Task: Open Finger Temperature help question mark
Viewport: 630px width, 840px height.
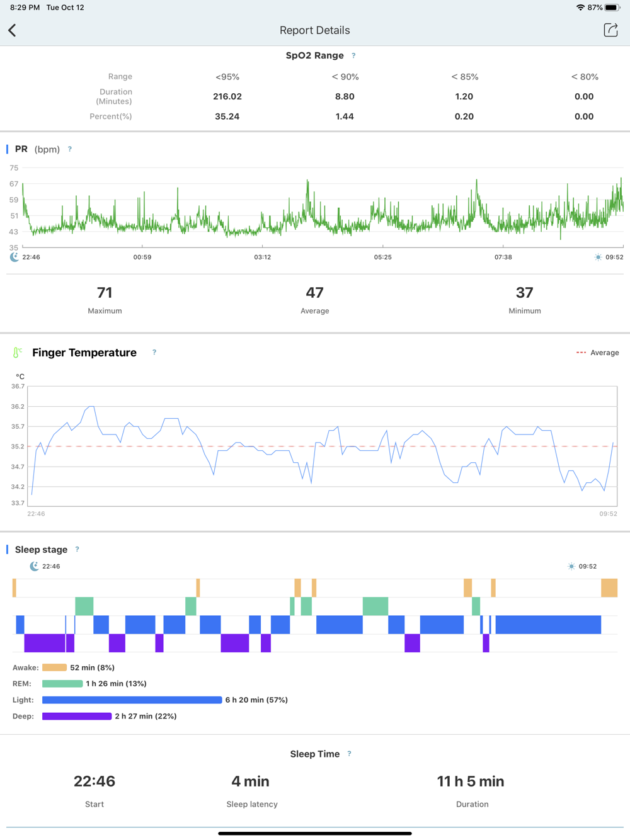Action: point(154,353)
